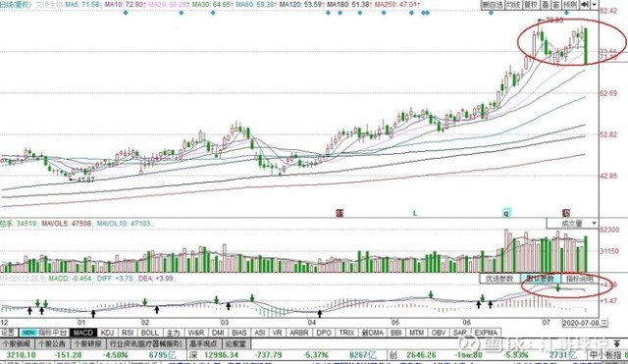Click the 窗 window icon in top toolbar
The width and height of the screenshot is (628, 364).
556,5
